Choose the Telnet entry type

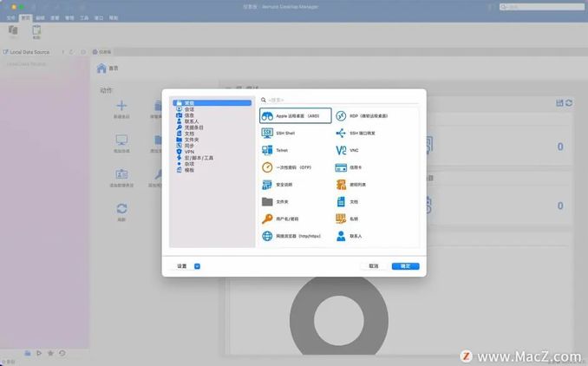pos(275,150)
